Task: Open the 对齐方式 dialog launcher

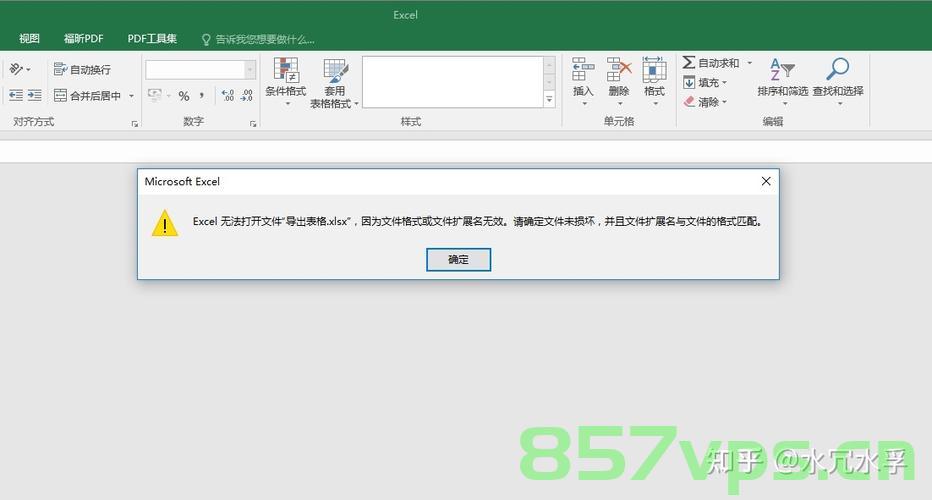Action: point(135,124)
